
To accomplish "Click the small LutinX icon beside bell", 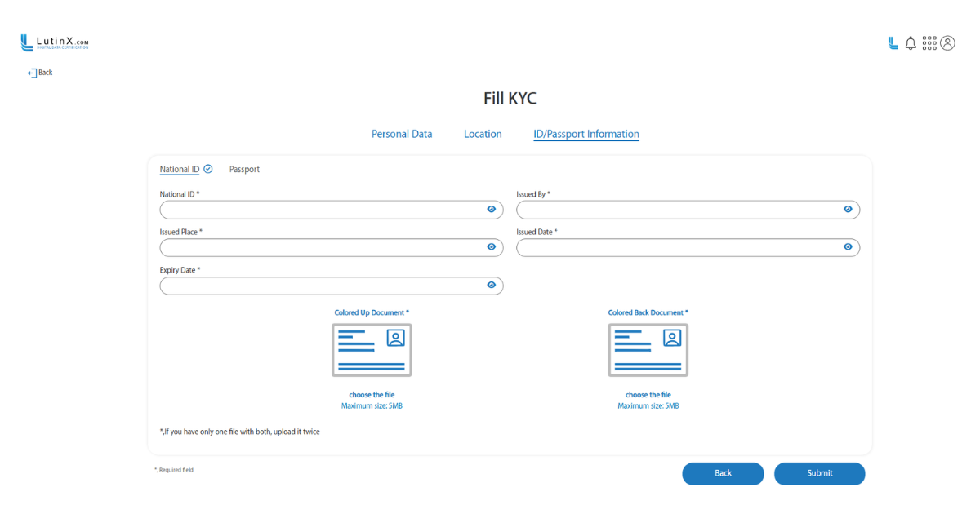I will point(893,43).
